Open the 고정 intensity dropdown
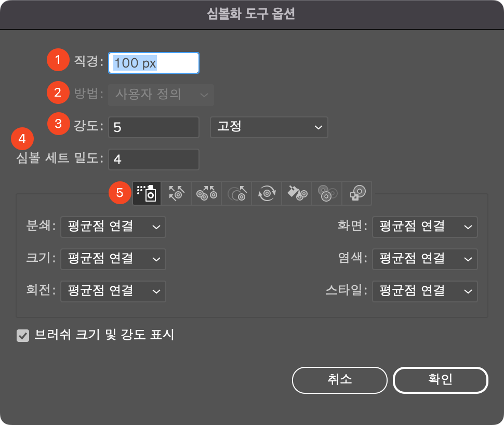 [269, 127]
